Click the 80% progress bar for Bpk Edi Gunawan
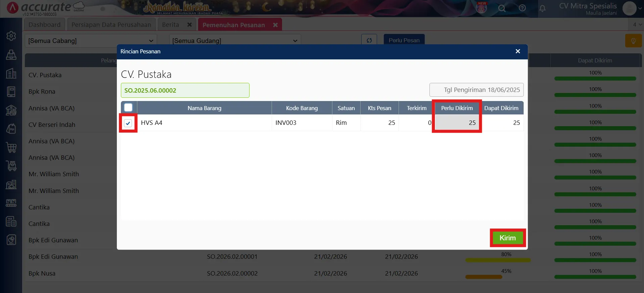The height and width of the screenshot is (293, 644). click(x=498, y=260)
